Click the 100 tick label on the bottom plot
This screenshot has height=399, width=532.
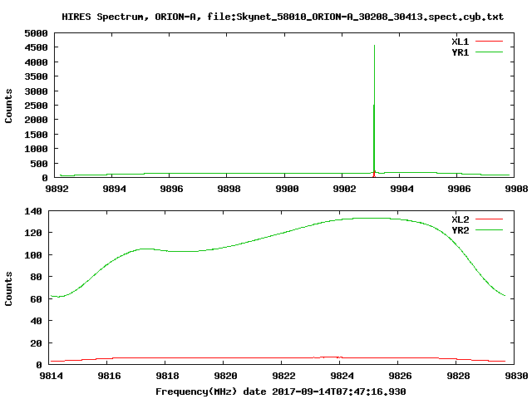click(33, 255)
